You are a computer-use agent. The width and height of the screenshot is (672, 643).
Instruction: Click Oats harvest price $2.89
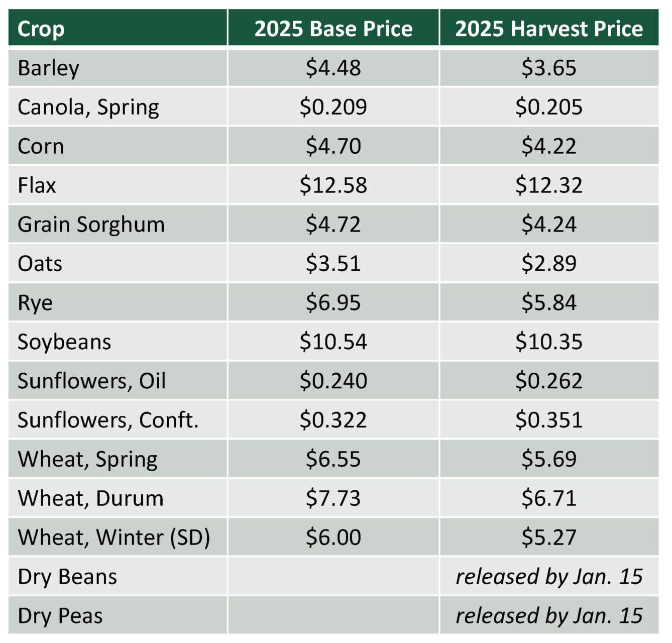(x=548, y=264)
